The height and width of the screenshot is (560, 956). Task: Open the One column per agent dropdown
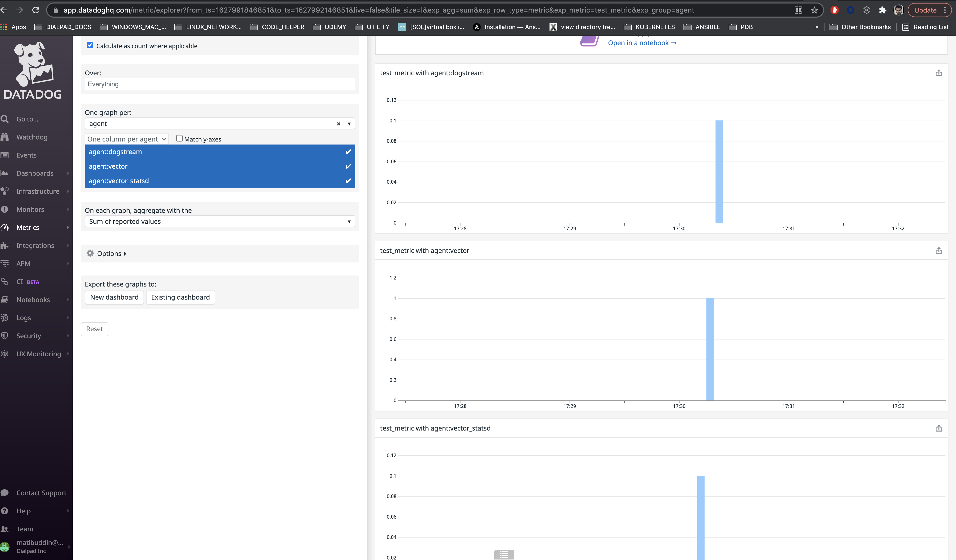126,139
